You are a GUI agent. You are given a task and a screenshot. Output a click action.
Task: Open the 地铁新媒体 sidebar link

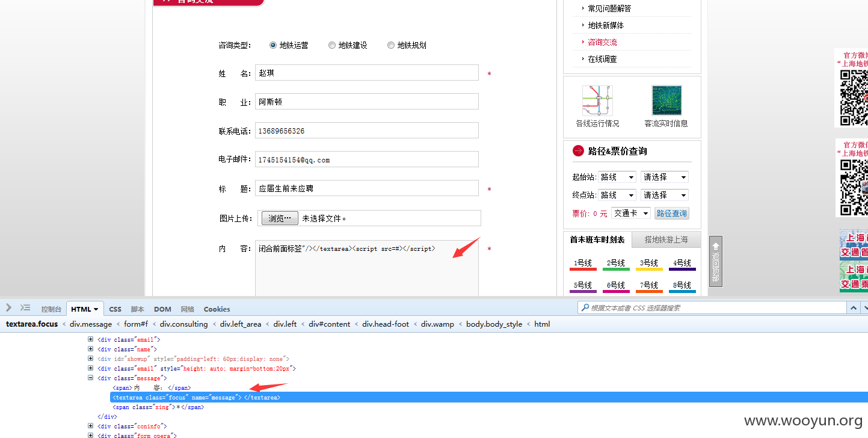tap(606, 25)
